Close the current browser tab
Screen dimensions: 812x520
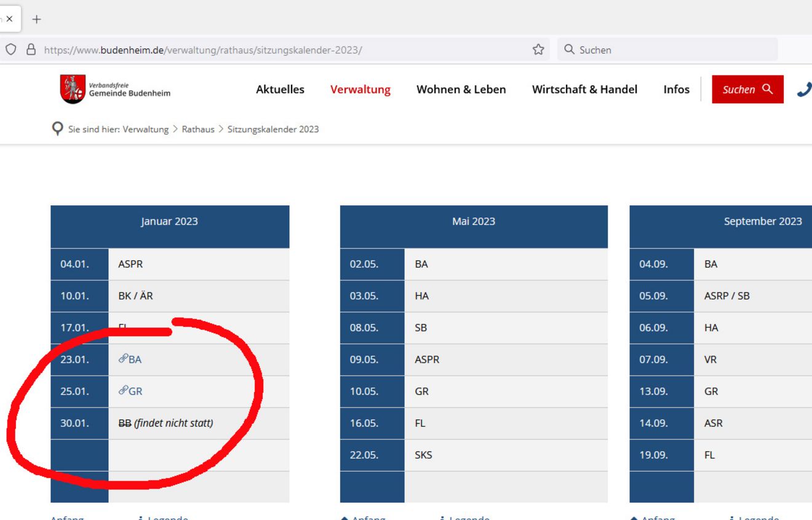point(9,19)
